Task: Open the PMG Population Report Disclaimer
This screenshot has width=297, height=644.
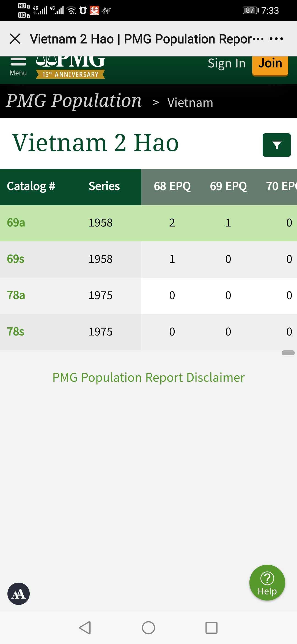Action: coord(148,378)
